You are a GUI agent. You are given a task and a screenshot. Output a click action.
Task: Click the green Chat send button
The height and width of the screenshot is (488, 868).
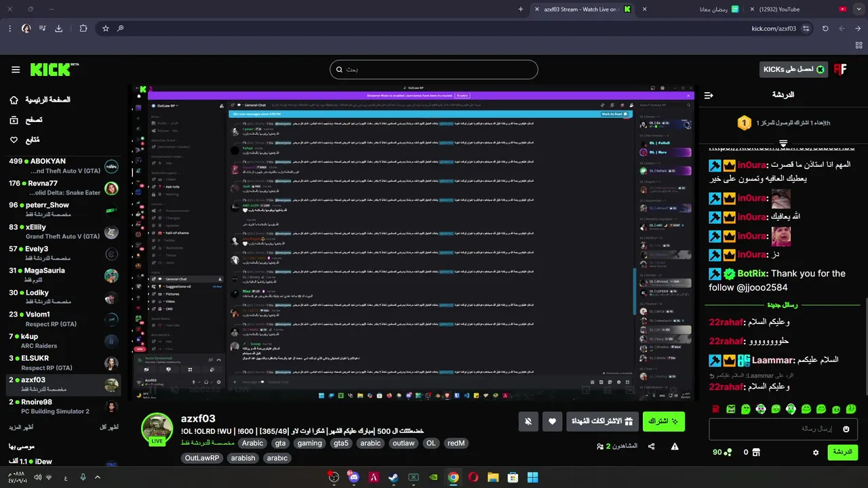pos(842,452)
